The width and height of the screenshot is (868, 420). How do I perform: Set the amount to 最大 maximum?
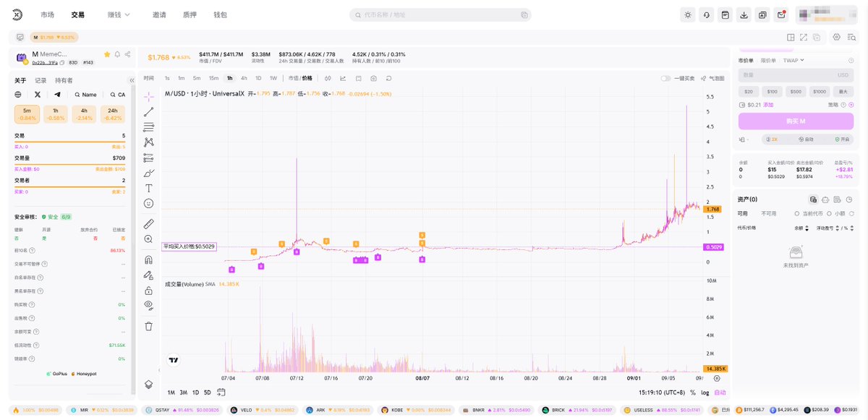843,91
